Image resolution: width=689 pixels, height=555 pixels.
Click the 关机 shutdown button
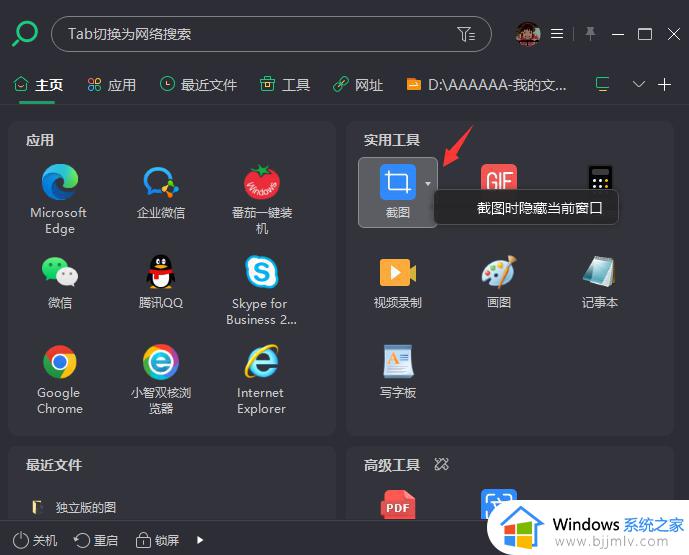pyautogui.click(x=35, y=540)
